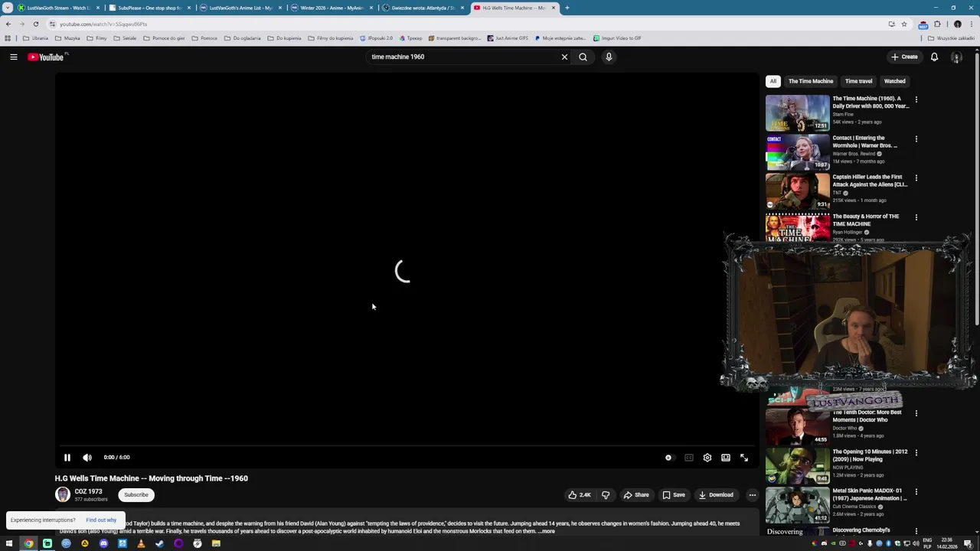Screen dimensions: 980x551
Task: Like the video thumbs up
Action: [579, 495]
